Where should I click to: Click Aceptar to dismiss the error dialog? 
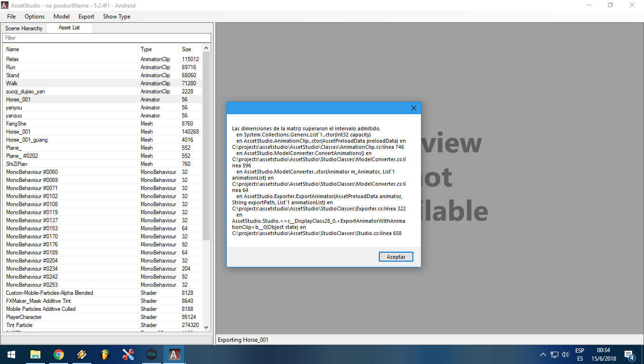[396, 256]
